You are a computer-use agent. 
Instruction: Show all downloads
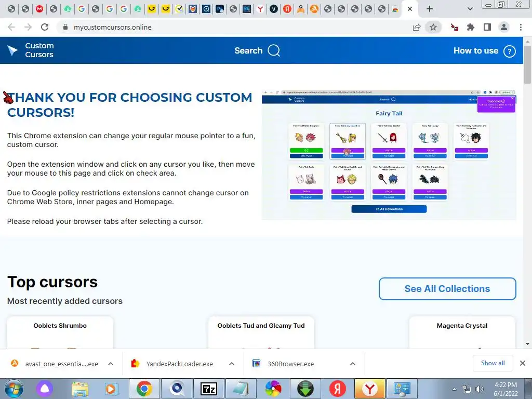click(x=493, y=363)
